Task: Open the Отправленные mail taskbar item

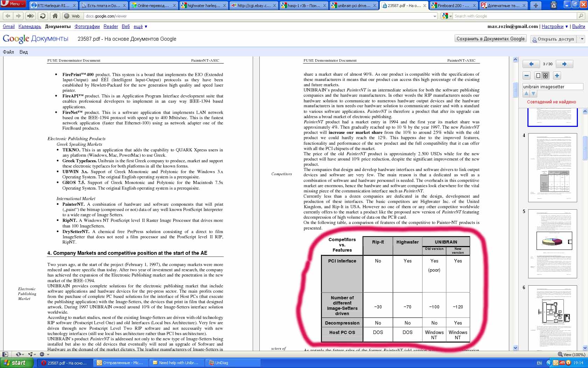Action: click(x=121, y=363)
